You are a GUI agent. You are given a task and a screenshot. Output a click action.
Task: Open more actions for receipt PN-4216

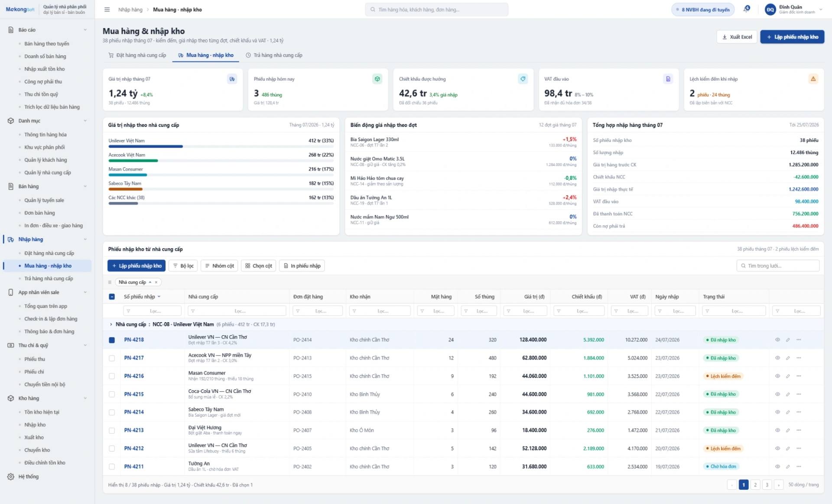click(x=799, y=376)
